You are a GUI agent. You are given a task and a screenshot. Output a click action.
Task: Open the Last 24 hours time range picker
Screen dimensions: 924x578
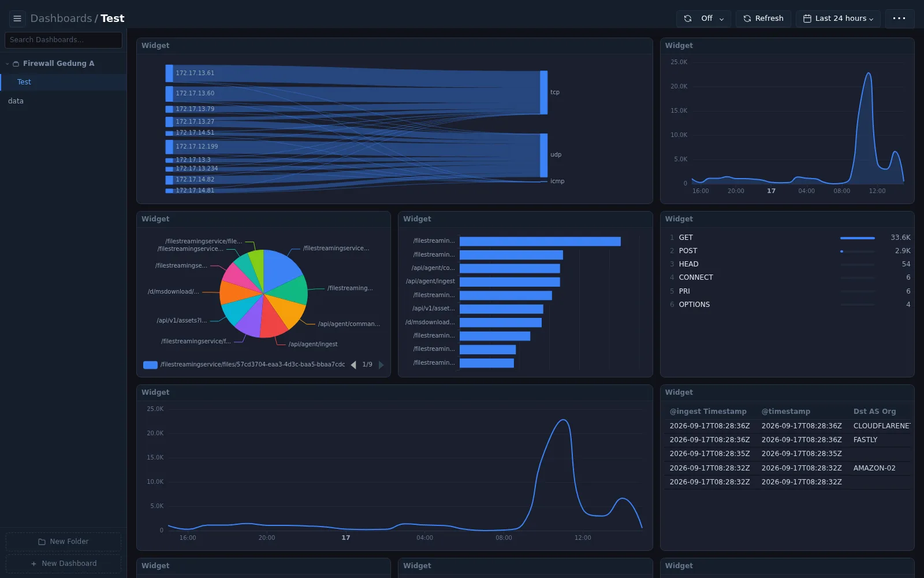(x=838, y=18)
